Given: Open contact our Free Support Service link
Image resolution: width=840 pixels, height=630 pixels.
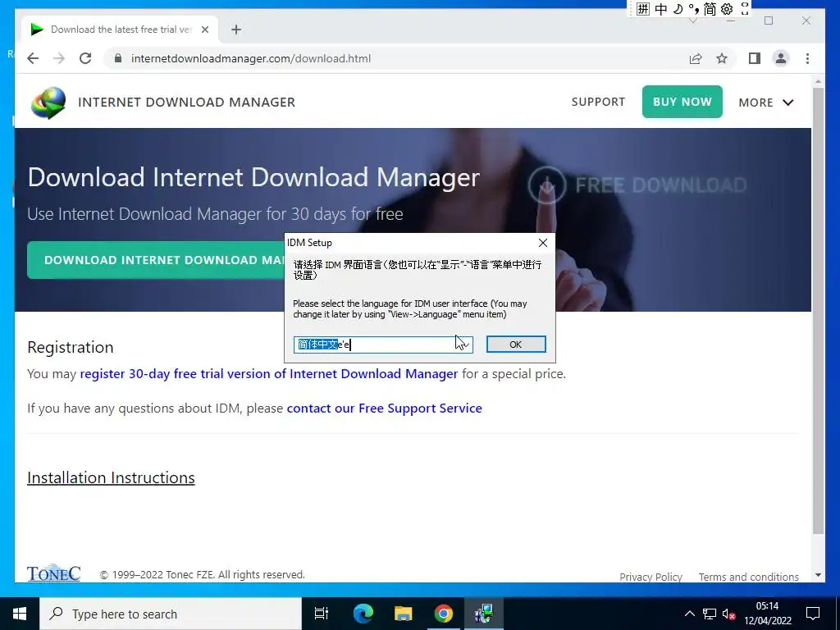Looking at the screenshot, I should 384,409.
